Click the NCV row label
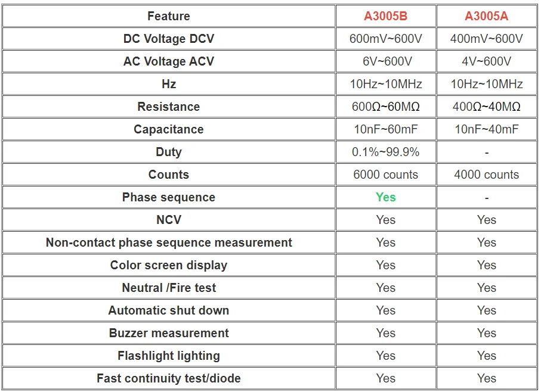541x392 pixels. [x=169, y=220]
